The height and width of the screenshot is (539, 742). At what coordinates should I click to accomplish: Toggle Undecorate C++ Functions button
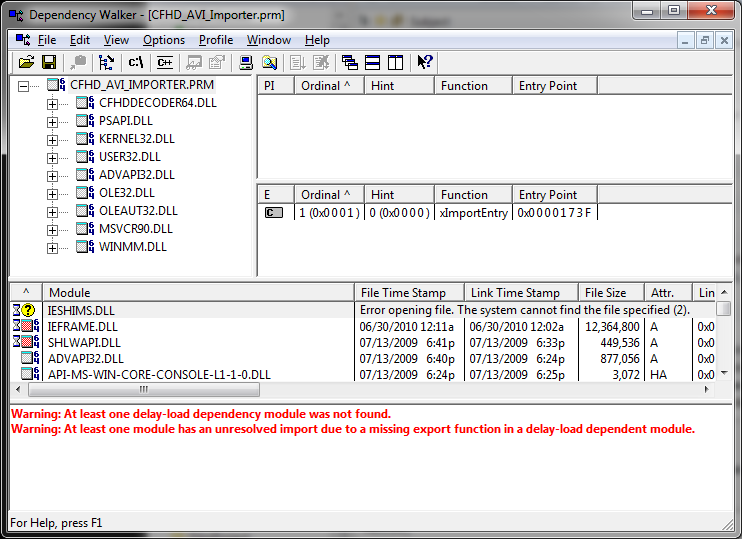click(162, 62)
